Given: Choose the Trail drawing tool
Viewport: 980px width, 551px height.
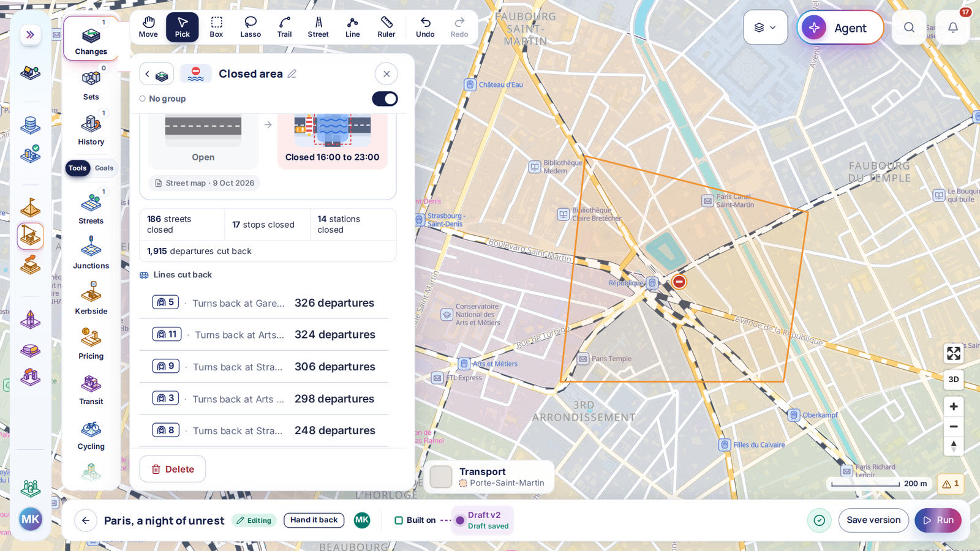Looking at the screenshot, I should (x=284, y=28).
